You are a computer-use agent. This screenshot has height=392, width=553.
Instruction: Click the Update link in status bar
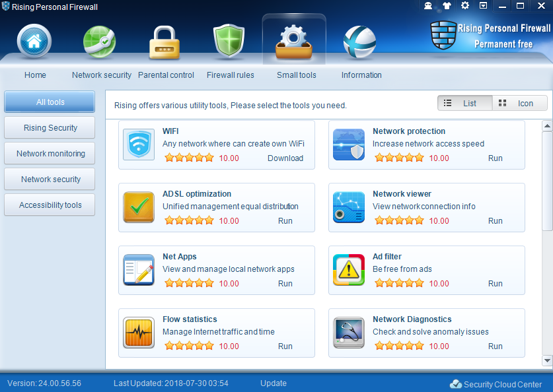(274, 383)
